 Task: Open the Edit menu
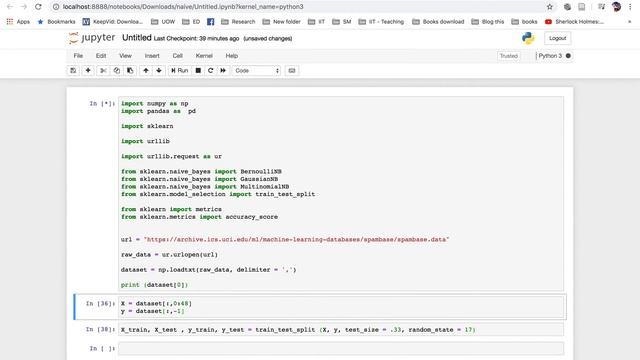pos(101,56)
